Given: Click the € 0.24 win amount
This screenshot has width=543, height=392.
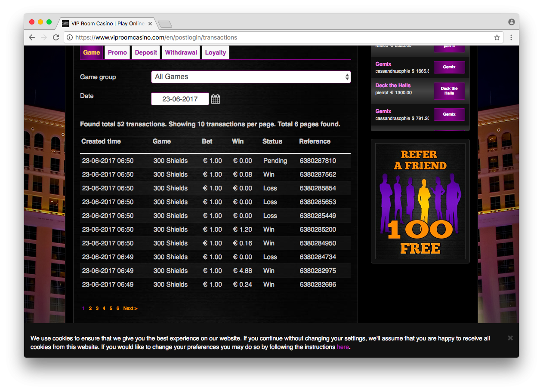Looking at the screenshot, I should [243, 285].
